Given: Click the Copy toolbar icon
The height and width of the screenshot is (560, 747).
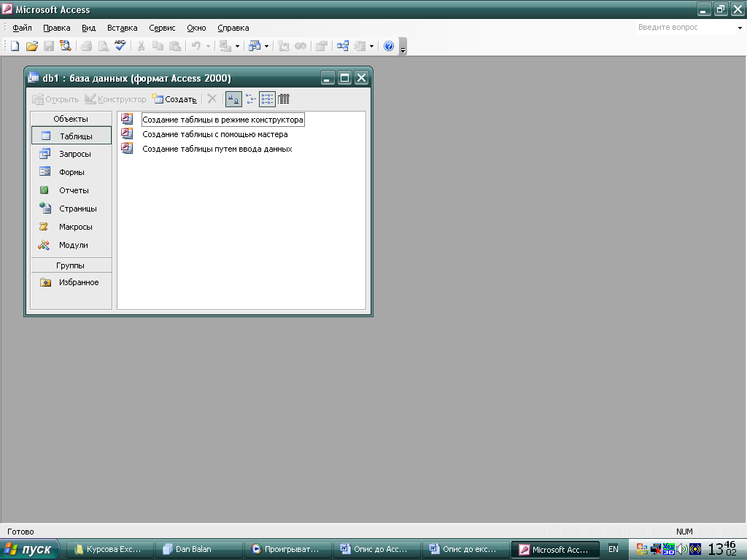Looking at the screenshot, I should (x=158, y=46).
